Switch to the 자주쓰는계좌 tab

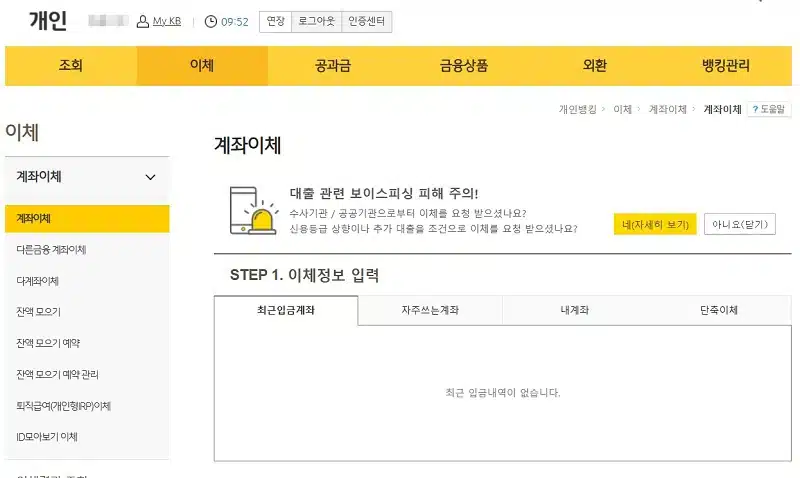click(430, 311)
